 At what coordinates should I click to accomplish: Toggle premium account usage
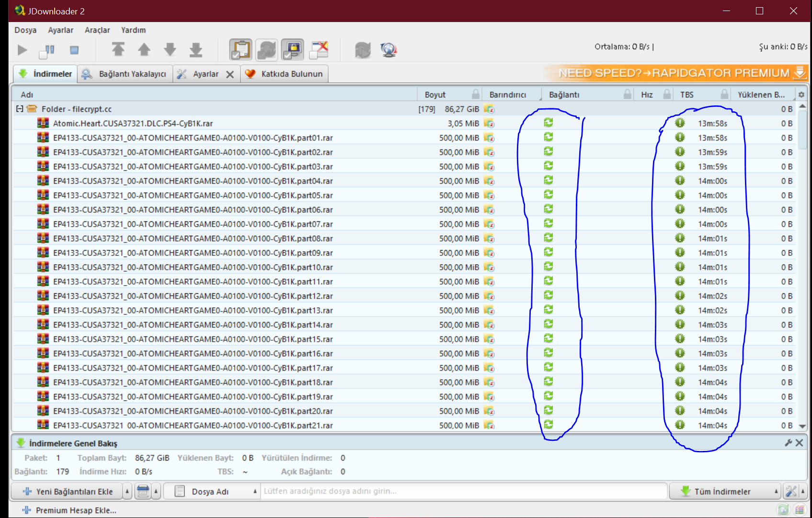(x=293, y=49)
